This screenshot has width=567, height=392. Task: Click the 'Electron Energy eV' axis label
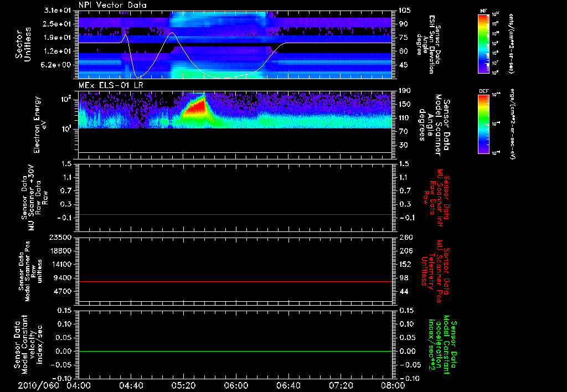[39, 125]
